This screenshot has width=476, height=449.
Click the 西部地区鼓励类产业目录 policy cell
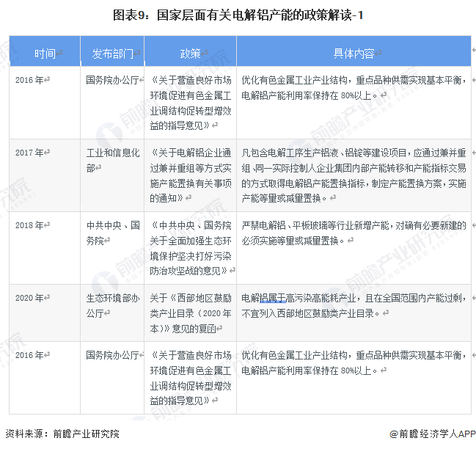[190, 313]
